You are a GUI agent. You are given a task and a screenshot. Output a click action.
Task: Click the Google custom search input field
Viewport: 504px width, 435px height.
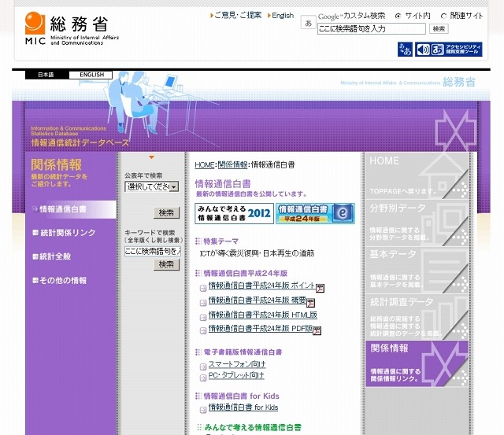[371, 29]
